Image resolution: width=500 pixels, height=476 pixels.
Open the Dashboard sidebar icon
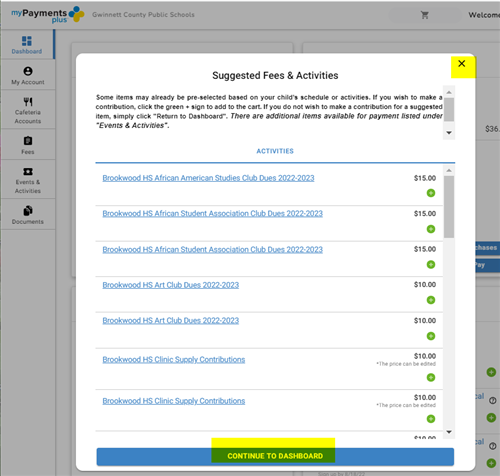point(27,41)
